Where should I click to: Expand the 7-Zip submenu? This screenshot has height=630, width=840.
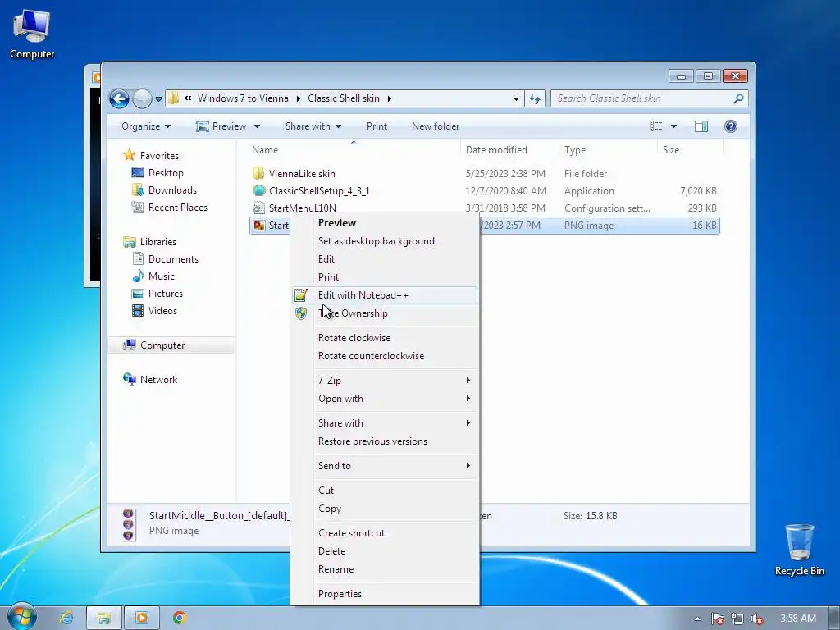point(395,381)
